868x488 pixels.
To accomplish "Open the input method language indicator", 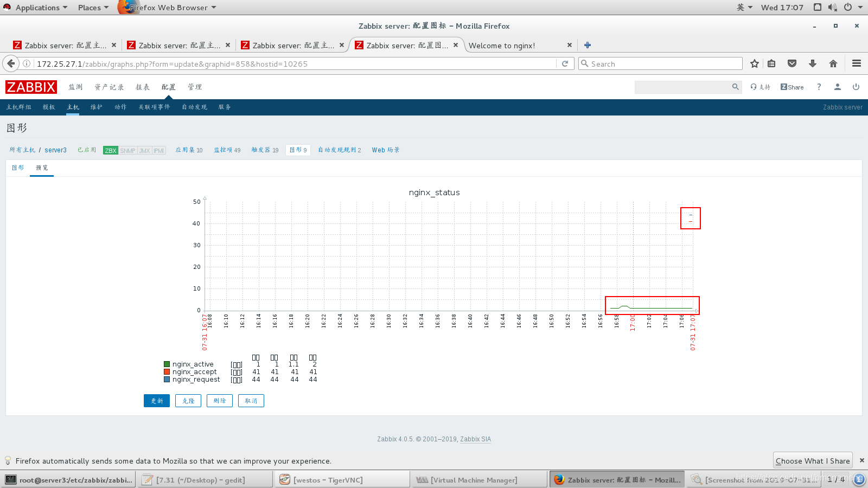I will pos(744,7).
